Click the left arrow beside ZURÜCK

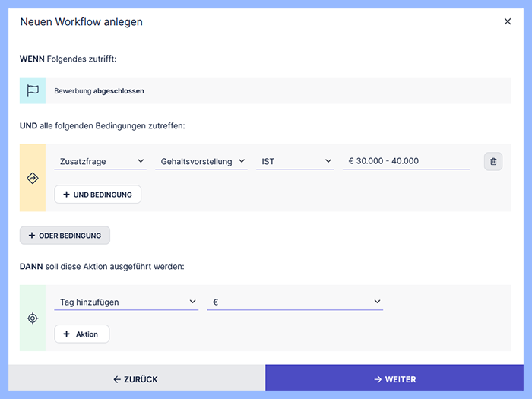coord(117,379)
